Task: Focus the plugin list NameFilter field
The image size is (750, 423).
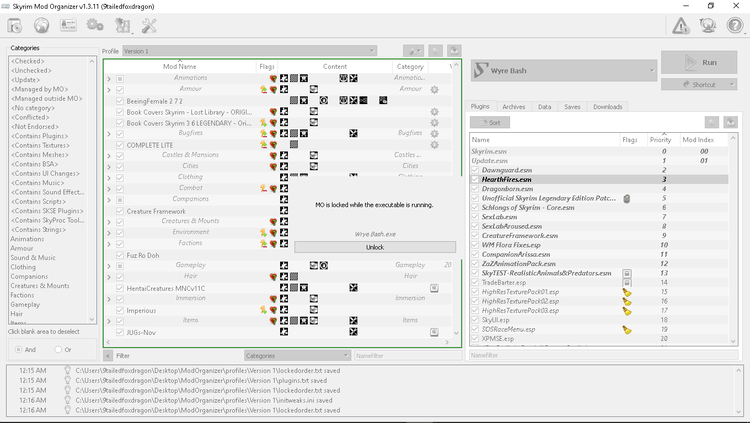Action: [604, 355]
